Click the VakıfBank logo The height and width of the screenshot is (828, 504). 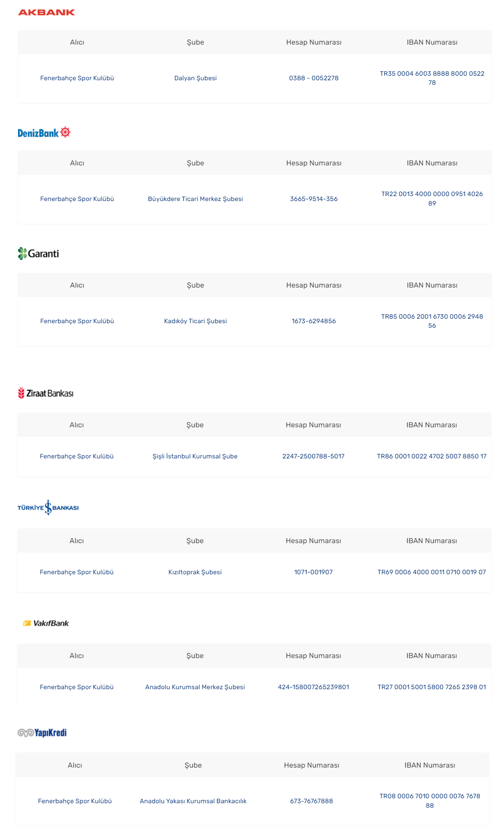click(x=46, y=623)
